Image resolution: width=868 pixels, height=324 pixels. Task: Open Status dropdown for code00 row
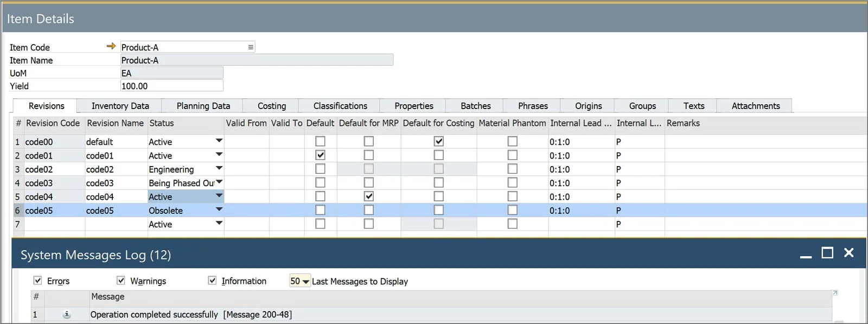coord(219,141)
